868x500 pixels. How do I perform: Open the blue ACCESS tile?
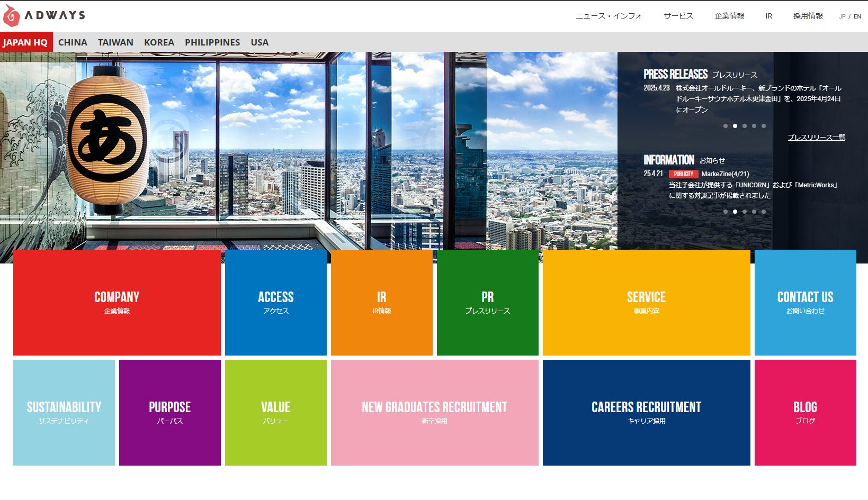276,303
